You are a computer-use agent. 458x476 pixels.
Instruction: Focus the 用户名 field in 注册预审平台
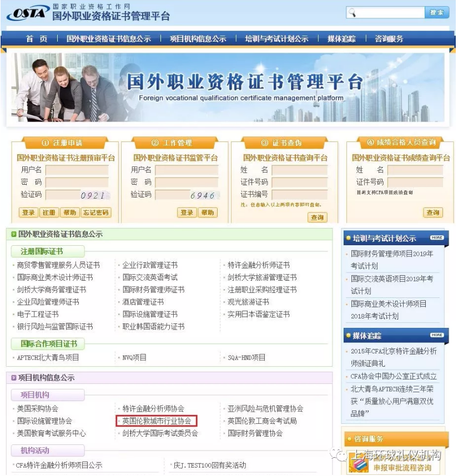[77, 170]
